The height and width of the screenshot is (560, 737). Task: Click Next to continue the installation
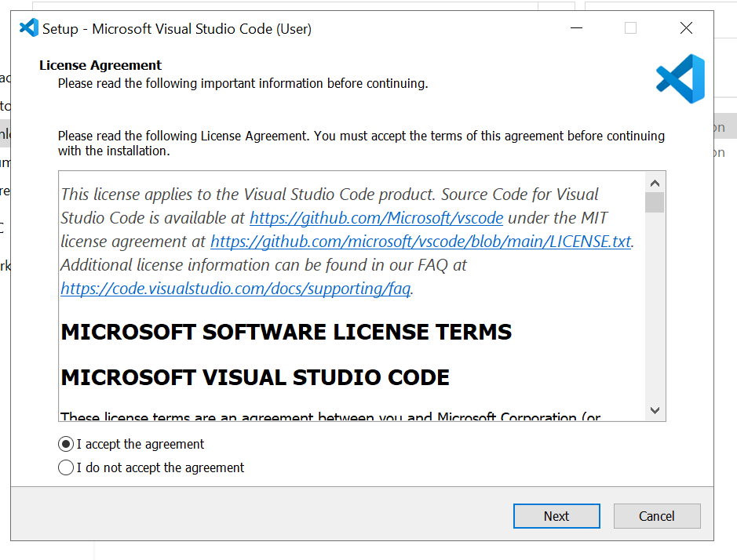pyautogui.click(x=556, y=516)
